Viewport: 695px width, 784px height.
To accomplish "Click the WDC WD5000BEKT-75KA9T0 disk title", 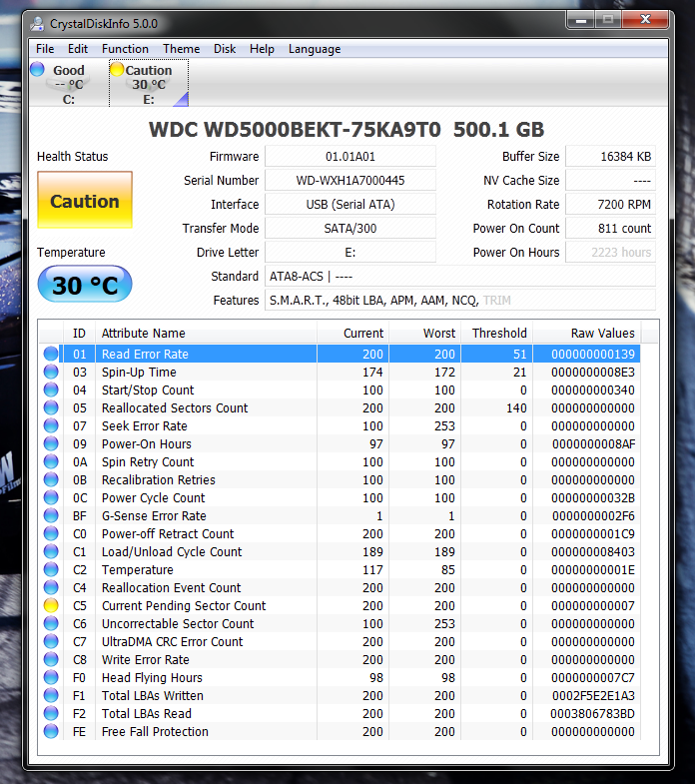I will [346, 130].
